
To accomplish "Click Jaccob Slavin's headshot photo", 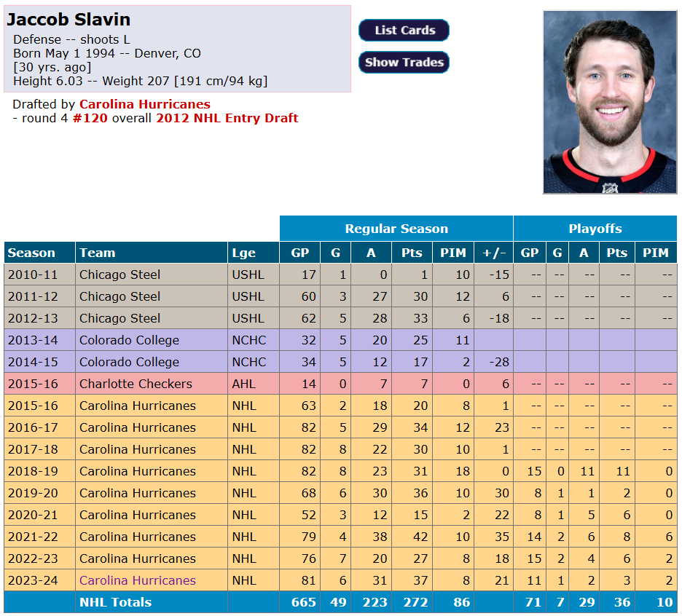I will [610, 100].
